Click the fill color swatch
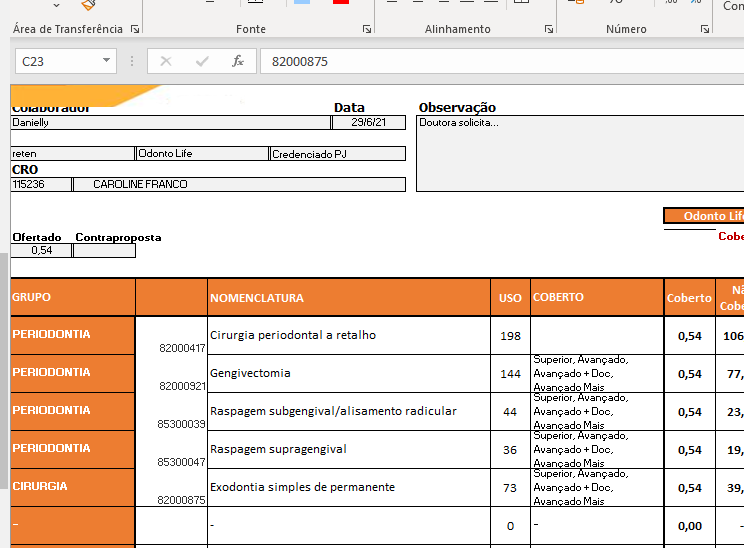This screenshot has height=548, width=744. pos(302,3)
